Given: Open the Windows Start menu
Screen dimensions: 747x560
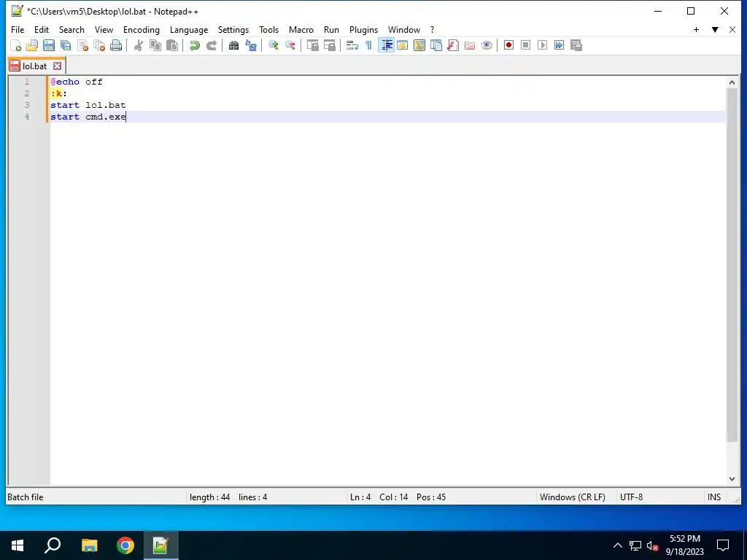Looking at the screenshot, I should click(18, 545).
